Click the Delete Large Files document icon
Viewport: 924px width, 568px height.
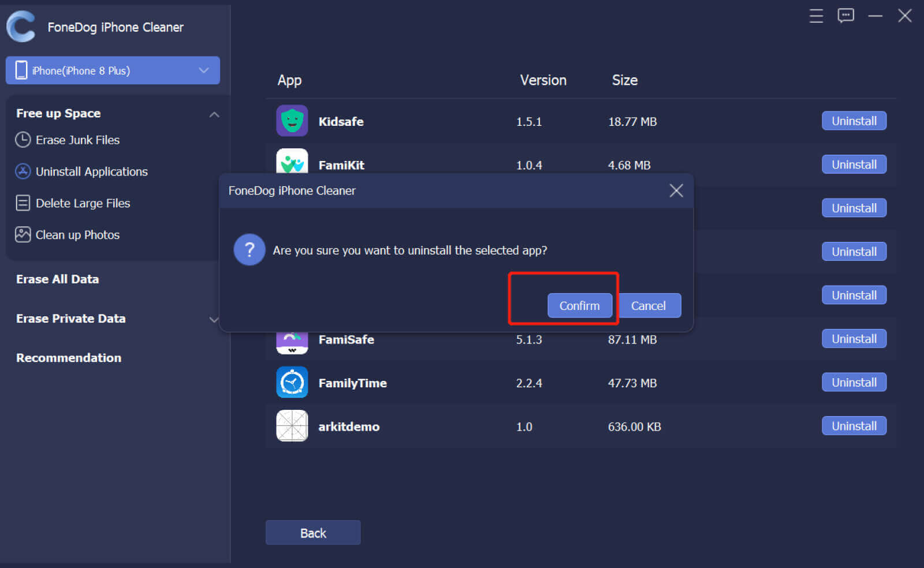(x=23, y=203)
